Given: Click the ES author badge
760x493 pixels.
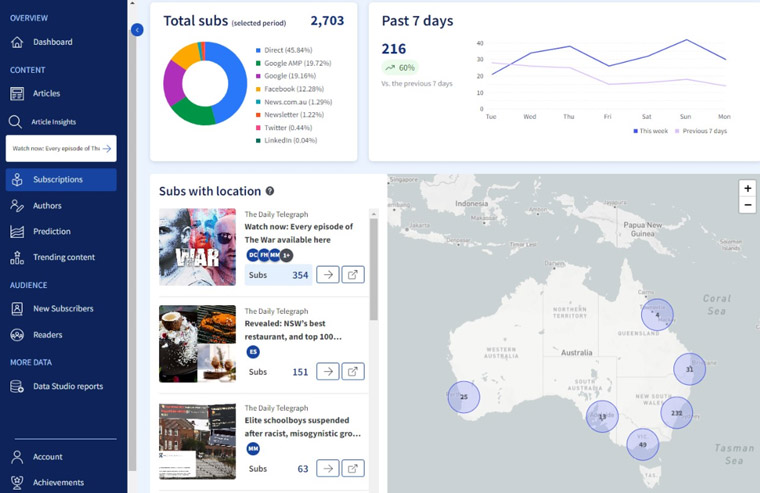Looking at the screenshot, I should (x=253, y=352).
